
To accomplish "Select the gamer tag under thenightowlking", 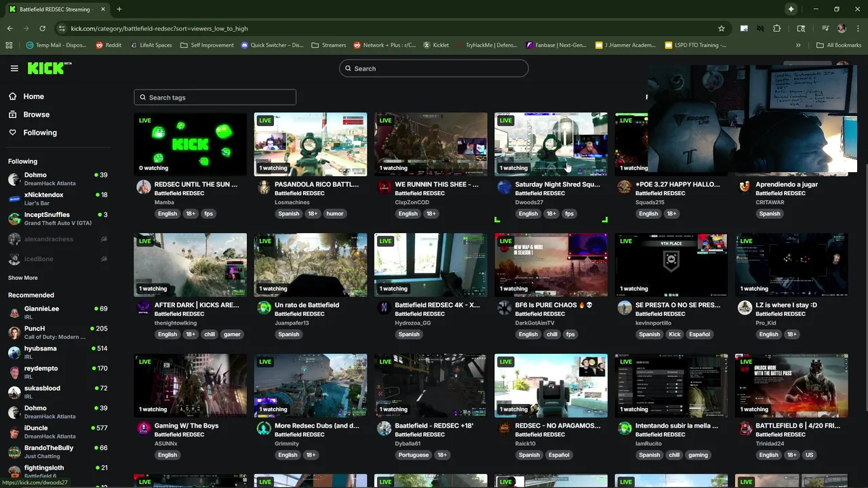I will coord(232,334).
